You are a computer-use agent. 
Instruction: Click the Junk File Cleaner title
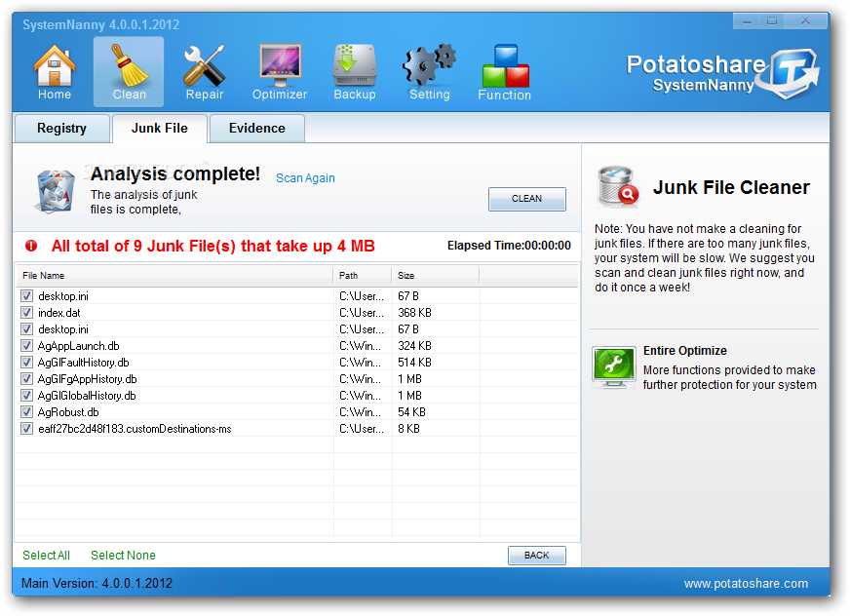point(731,187)
